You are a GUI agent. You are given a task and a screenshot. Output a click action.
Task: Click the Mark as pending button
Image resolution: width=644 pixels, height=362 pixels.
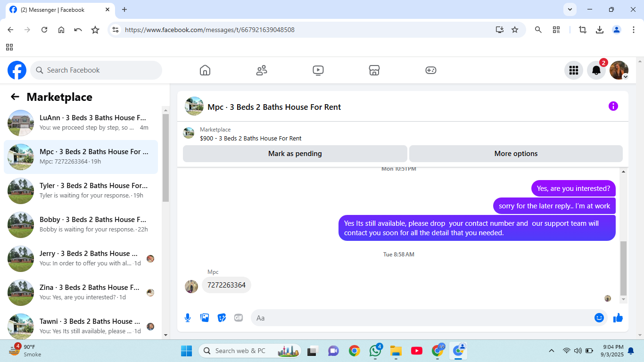[x=295, y=154]
